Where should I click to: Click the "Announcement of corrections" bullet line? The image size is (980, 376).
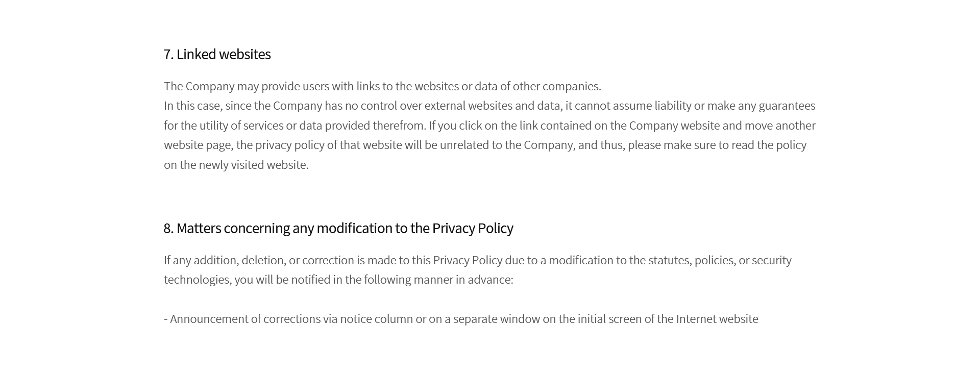(461, 319)
